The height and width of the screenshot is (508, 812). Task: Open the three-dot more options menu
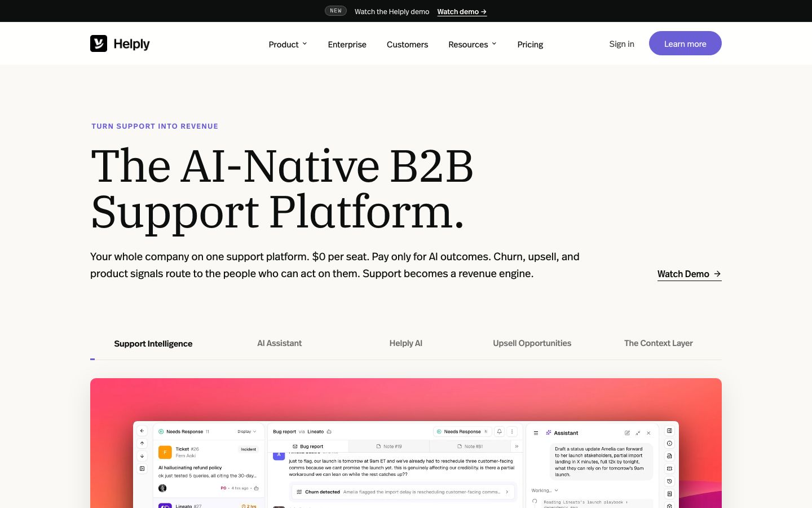[x=512, y=431]
